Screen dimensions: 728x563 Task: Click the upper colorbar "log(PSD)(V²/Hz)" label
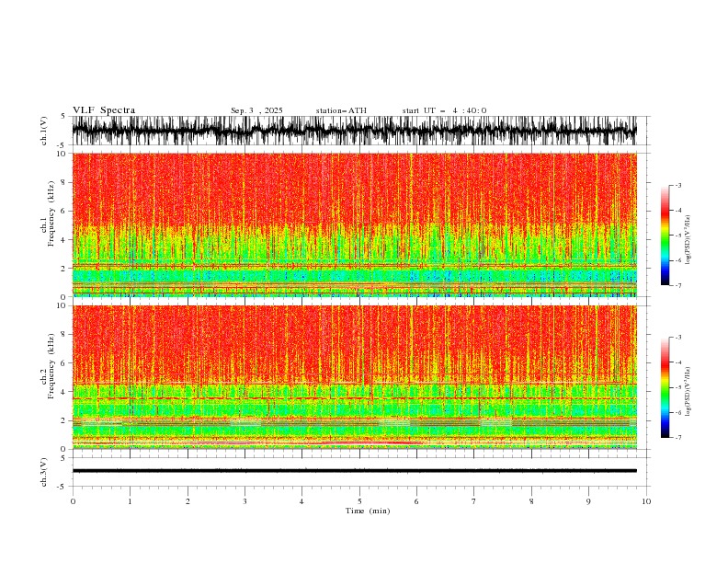pyautogui.click(x=688, y=240)
